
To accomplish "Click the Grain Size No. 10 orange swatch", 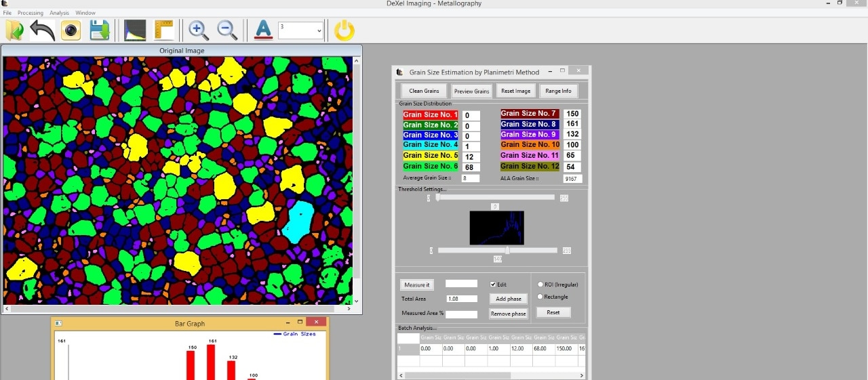I will pyautogui.click(x=530, y=144).
